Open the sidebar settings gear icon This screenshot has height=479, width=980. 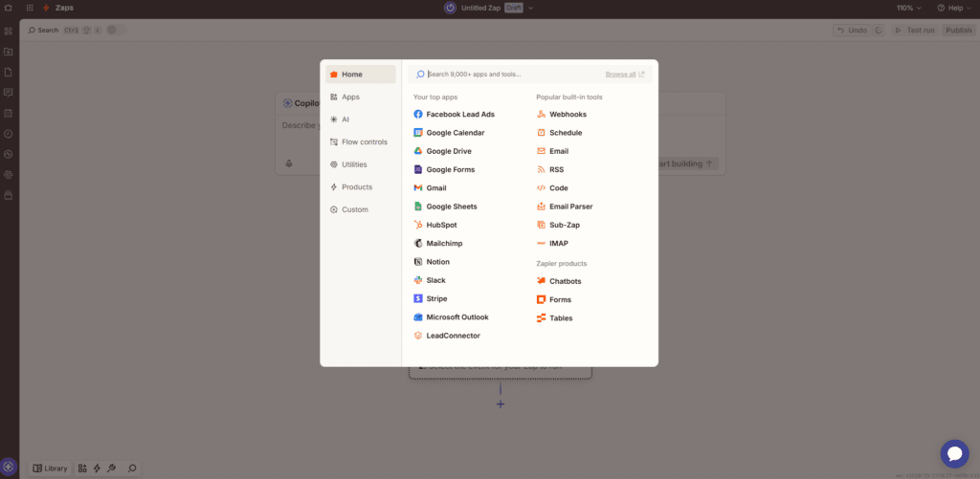[x=8, y=174]
